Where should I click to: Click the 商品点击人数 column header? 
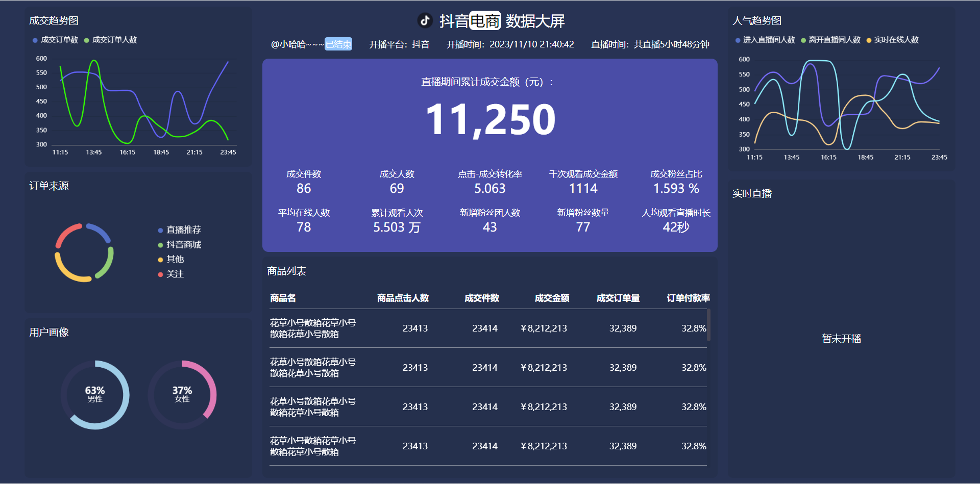point(403,298)
